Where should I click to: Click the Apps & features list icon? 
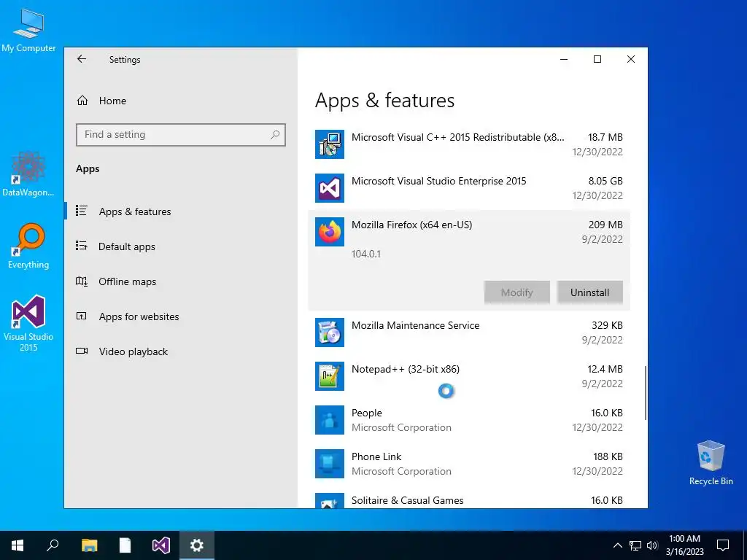pos(82,211)
